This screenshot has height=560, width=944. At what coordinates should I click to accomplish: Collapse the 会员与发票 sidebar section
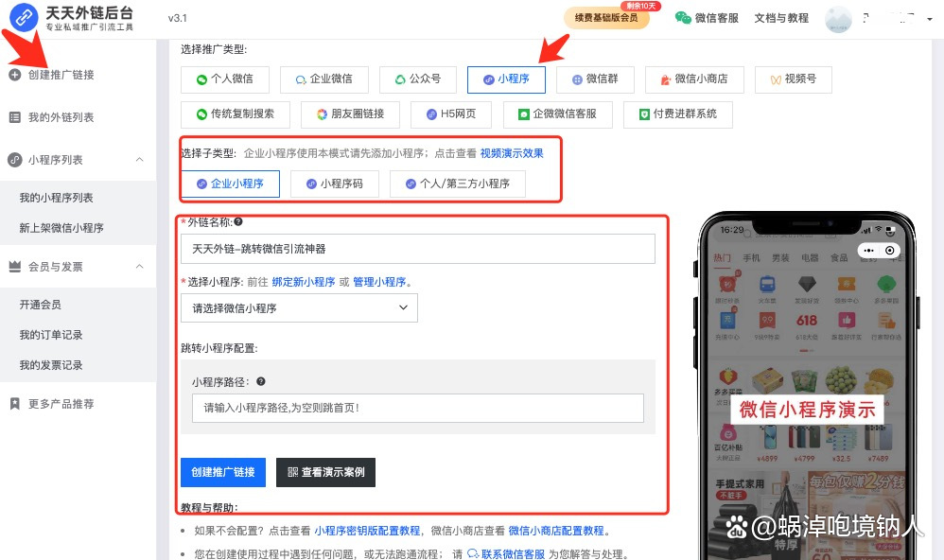point(139,266)
